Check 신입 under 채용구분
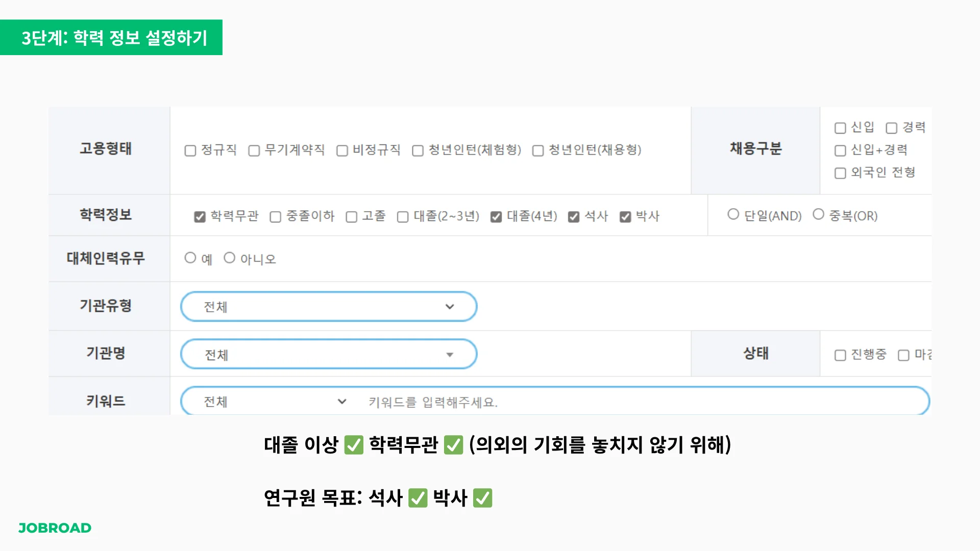The height and width of the screenshot is (551, 980). (840, 128)
